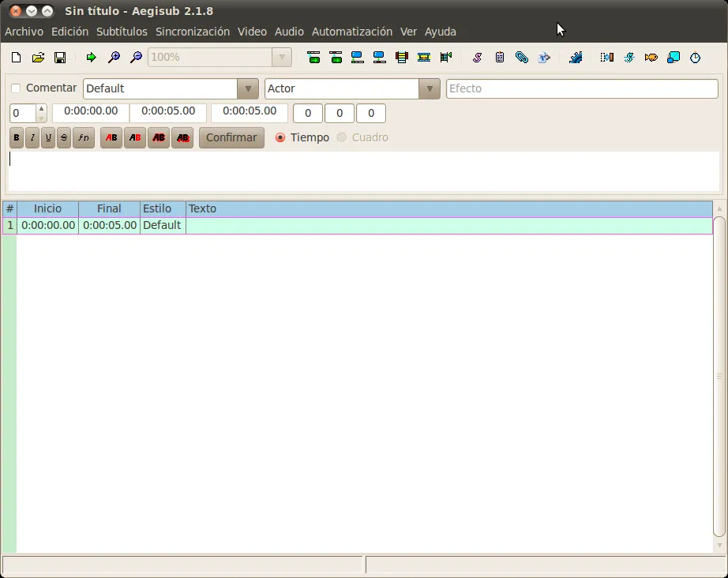The width and height of the screenshot is (728, 578).
Task: Select the Tiempo radio button
Action: pos(280,137)
